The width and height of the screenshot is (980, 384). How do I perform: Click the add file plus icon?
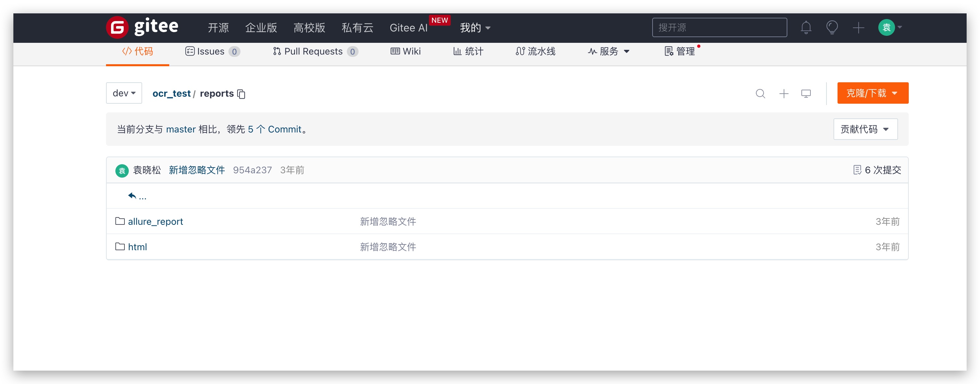coord(784,94)
